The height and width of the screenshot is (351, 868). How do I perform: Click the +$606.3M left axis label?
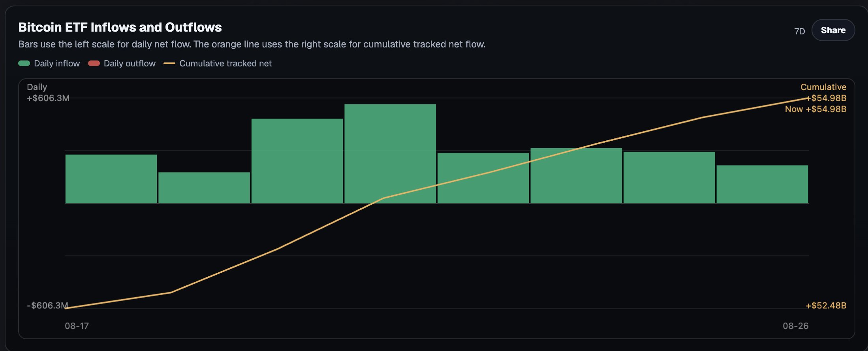coord(48,98)
